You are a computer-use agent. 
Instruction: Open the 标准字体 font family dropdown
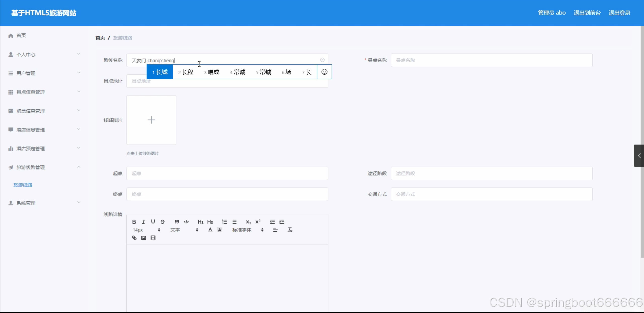click(x=242, y=230)
